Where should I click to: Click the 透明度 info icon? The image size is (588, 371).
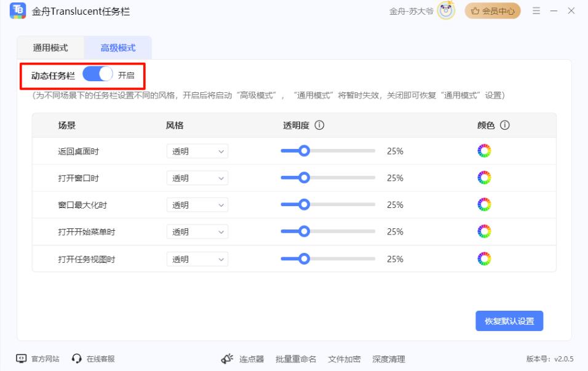coord(319,125)
